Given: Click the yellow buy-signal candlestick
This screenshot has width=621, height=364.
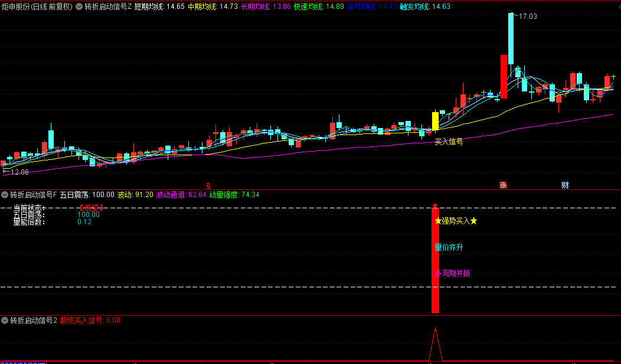Looking at the screenshot, I should point(435,122).
